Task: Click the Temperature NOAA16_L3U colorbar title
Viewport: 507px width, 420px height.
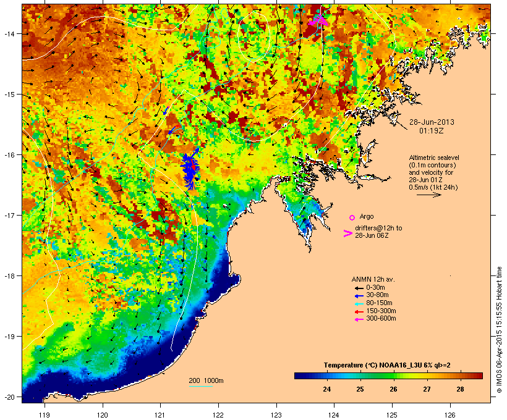Action: coord(387,365)
